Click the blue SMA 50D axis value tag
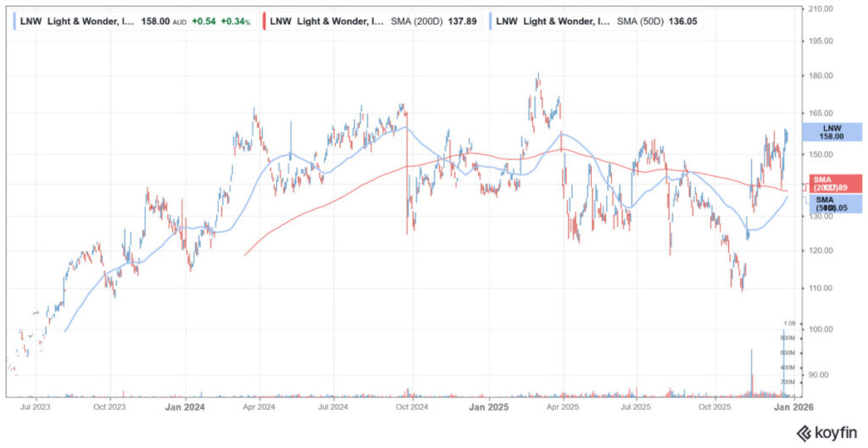Viewport: 868px width, 448px height. (x=832, y=203)
